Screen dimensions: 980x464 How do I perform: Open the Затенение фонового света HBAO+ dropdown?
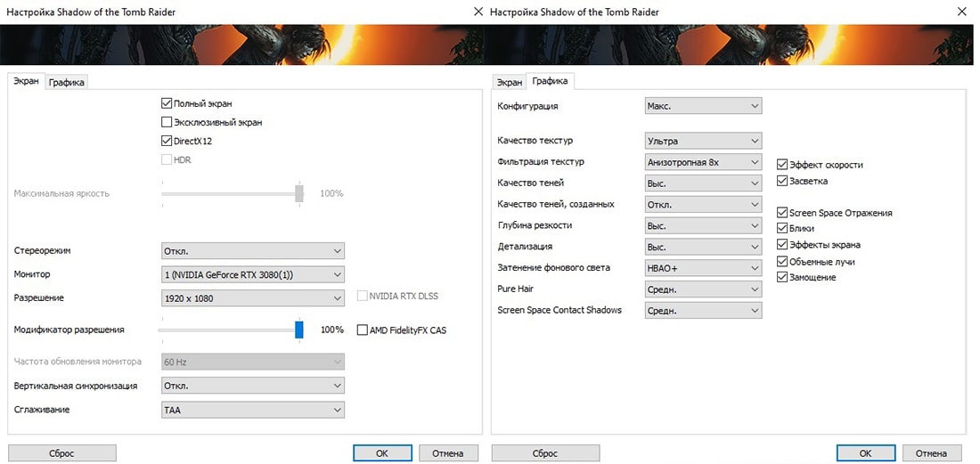[x=703, y=268]
